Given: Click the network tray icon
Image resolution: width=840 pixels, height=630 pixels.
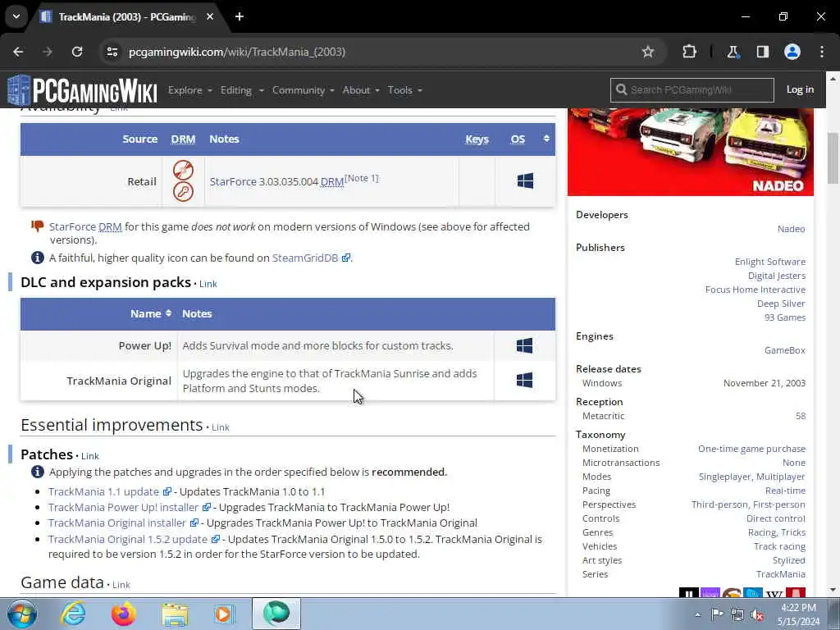Looking at the screenshot, I should (x=737, y=614).
